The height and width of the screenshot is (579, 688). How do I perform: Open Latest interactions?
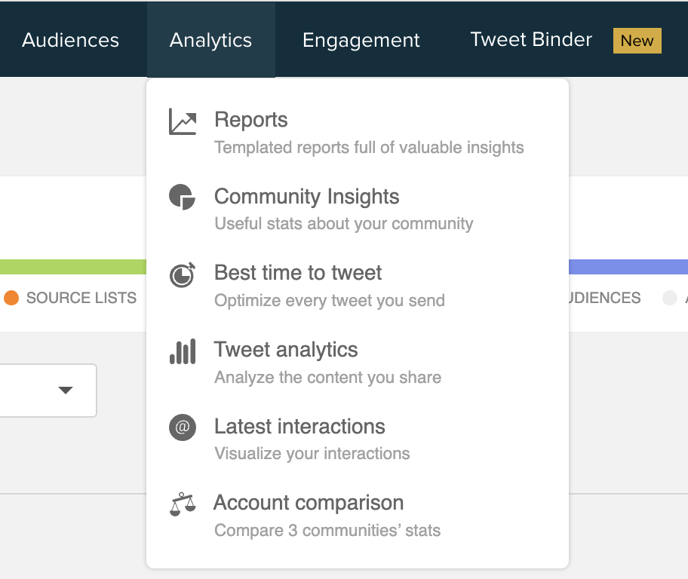point(300,426)
